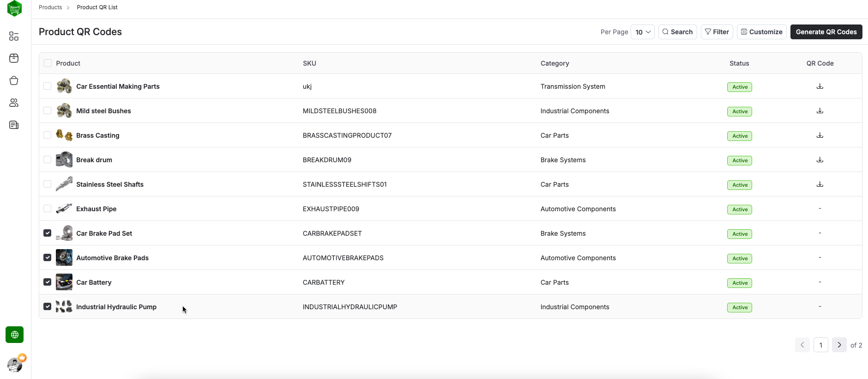Screen dimensions: 868x379
Task: Open the news/report icon in the sidebar
Action: pyautogui.click(x=14, y=125)
